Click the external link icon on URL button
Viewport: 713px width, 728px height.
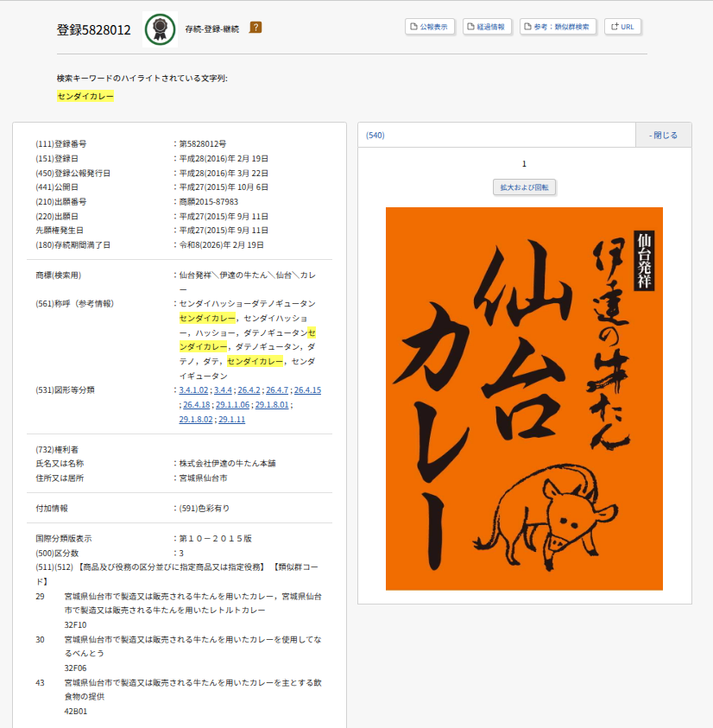click(x=615, y=27)
